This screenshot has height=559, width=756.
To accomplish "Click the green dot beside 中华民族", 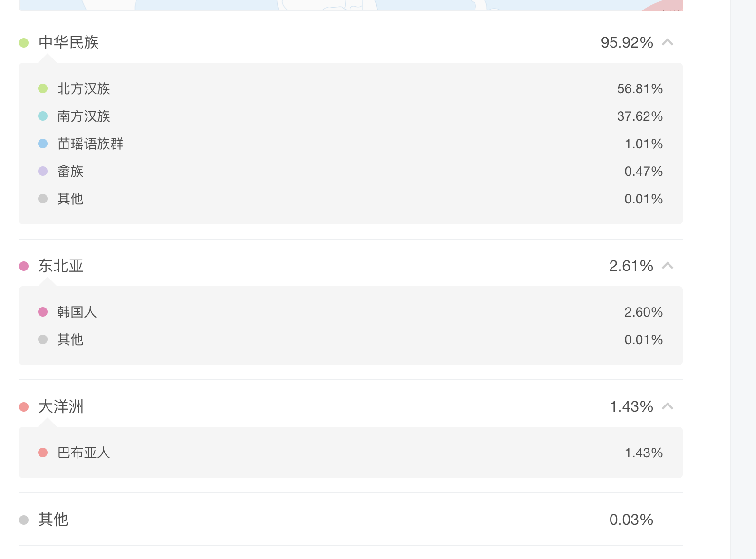I will (x=24, y=43).
